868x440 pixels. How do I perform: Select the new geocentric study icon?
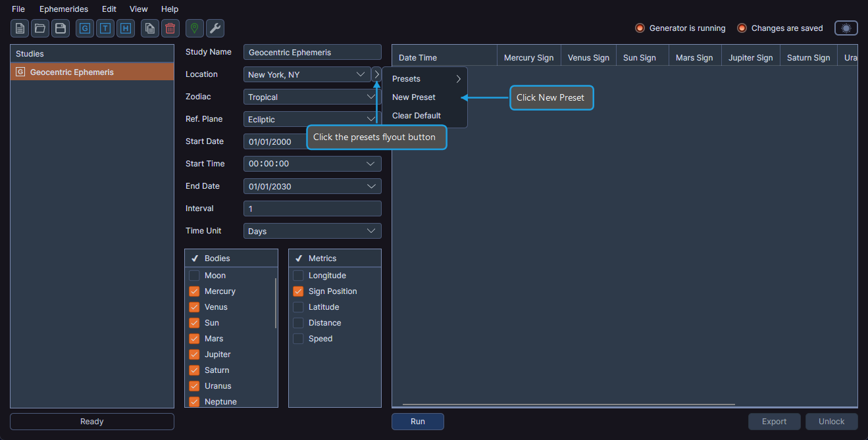(x=84, y=28)
